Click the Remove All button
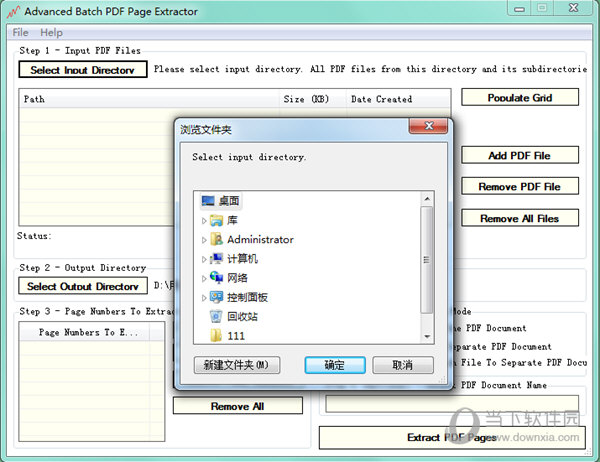The image size is (600, 462). pos(238,406)
